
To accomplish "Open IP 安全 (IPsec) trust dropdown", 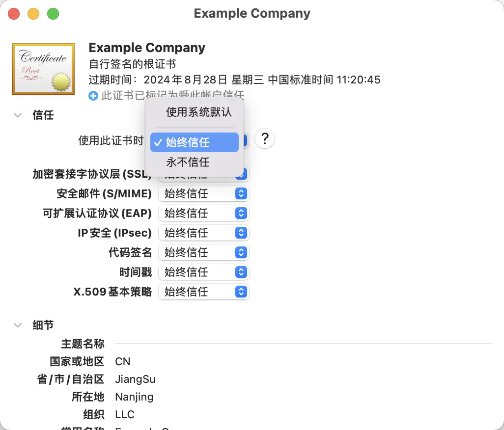I will [x=203, y=233].
